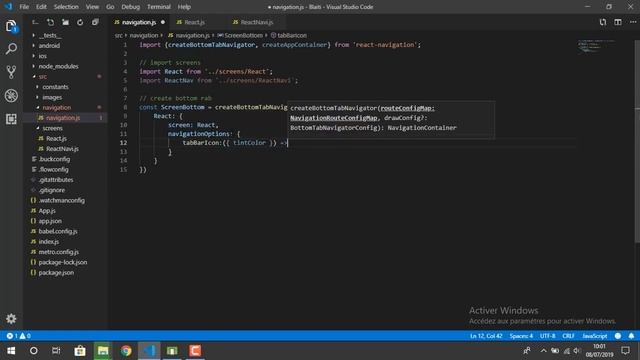
Task: Open changes compare icon in editor toolbar
Action: [x=603, y=22]
